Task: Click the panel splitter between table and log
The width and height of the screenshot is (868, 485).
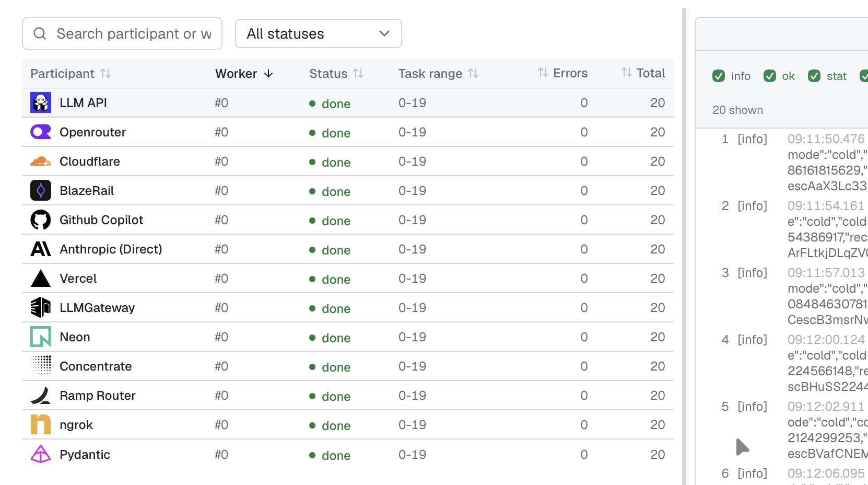Action: (684, 247)
